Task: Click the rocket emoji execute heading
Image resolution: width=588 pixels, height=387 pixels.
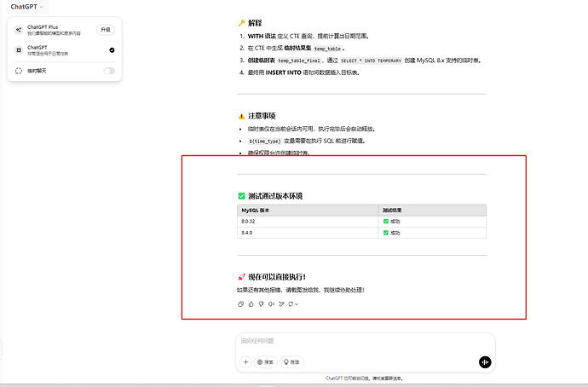Action: click(272, 277)
